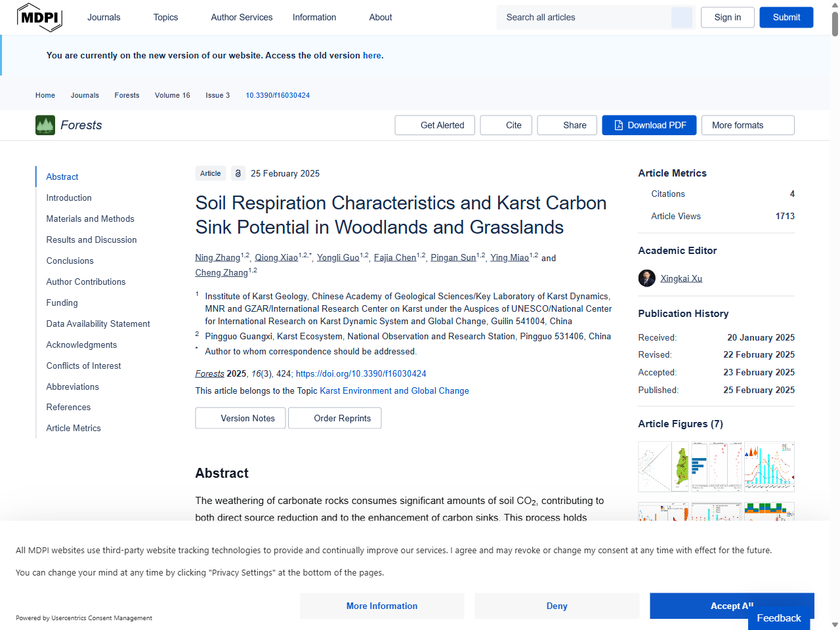Open the first article figure thumbnail
The image size is (840, 630).
pos(663,467)
